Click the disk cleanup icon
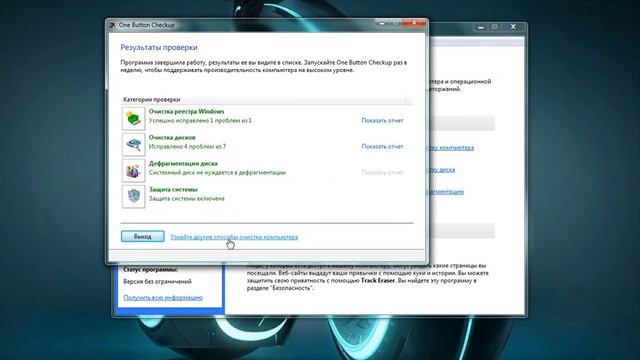The height and width of the screenshot is (360, 640). [133, 144]
